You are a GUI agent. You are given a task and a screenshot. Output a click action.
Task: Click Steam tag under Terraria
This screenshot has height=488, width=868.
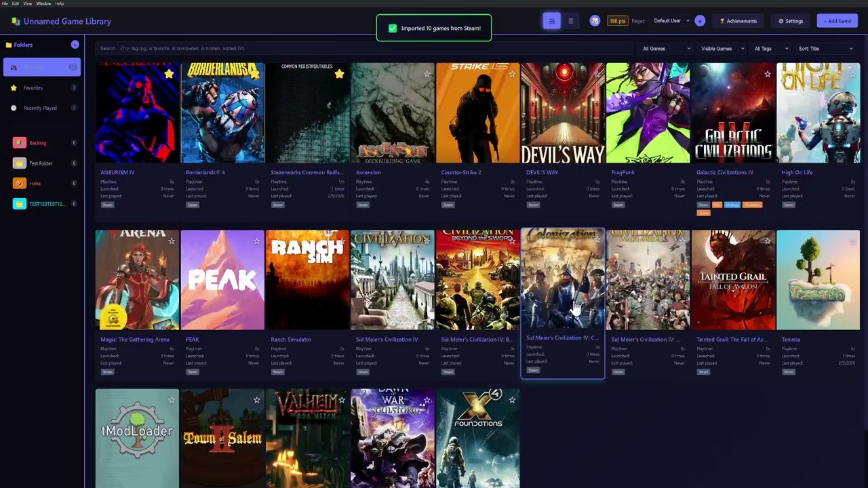[x=788, y=371]
